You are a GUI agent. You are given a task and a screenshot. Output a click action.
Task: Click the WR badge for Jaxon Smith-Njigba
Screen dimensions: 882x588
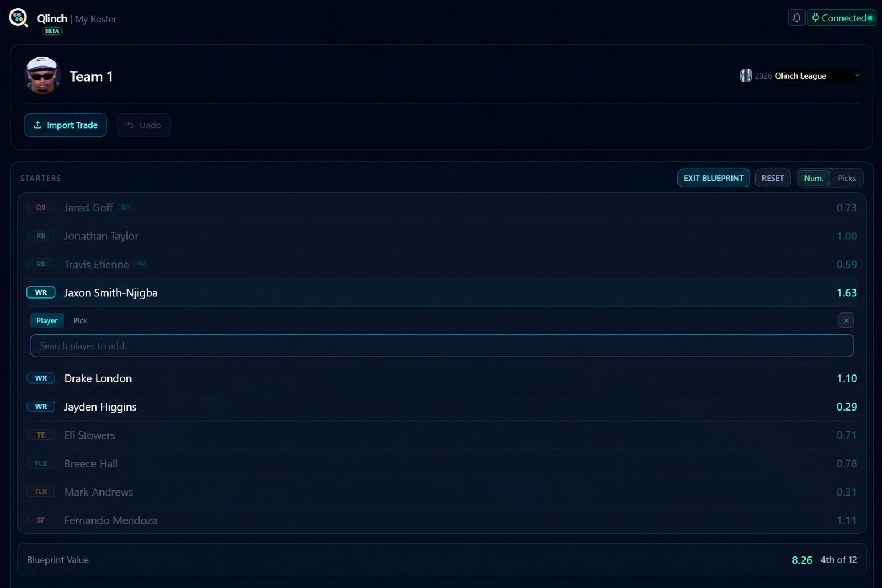41,292
